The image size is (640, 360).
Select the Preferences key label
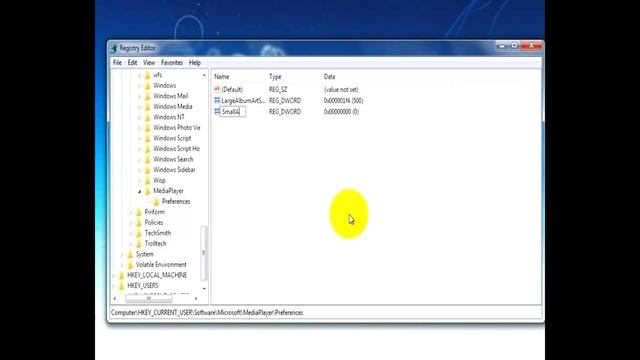(x=176, y=202)
